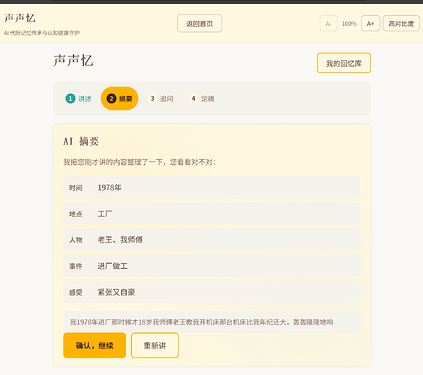Image resolution: width=423 pixels, height=375 pixels.
Task: Click the 时间 1978年 field
Action: coord(212,188)
